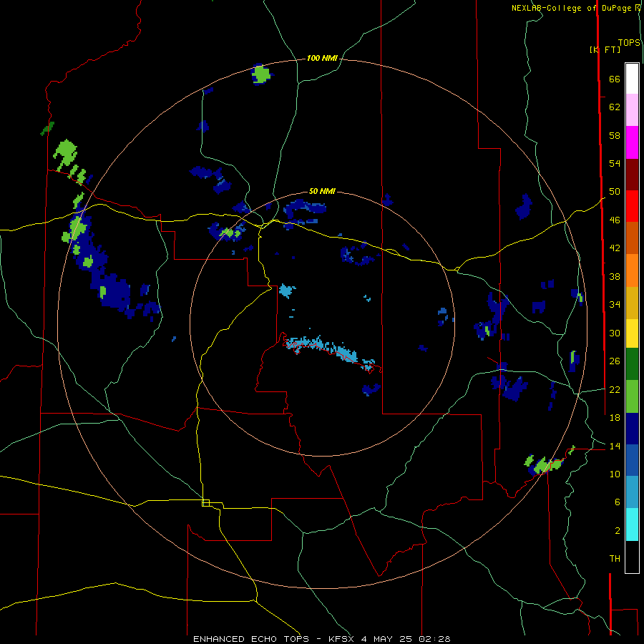The image size is (644, 644).
Task: Select the bright yellow legend swatch
Action: click(x=632, y=333)
